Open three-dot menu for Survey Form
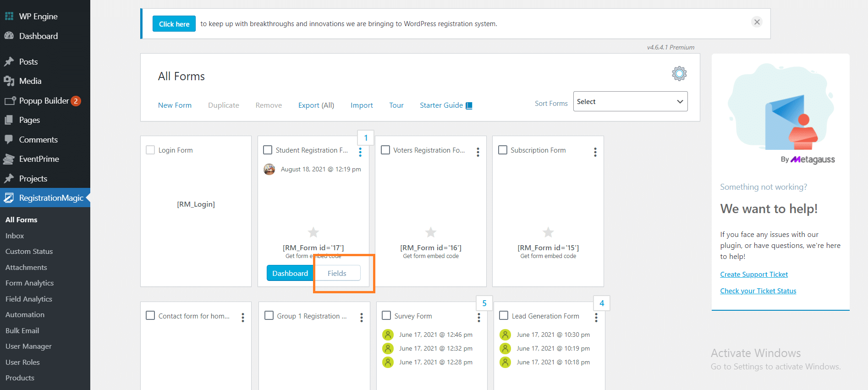 (479, 318)
